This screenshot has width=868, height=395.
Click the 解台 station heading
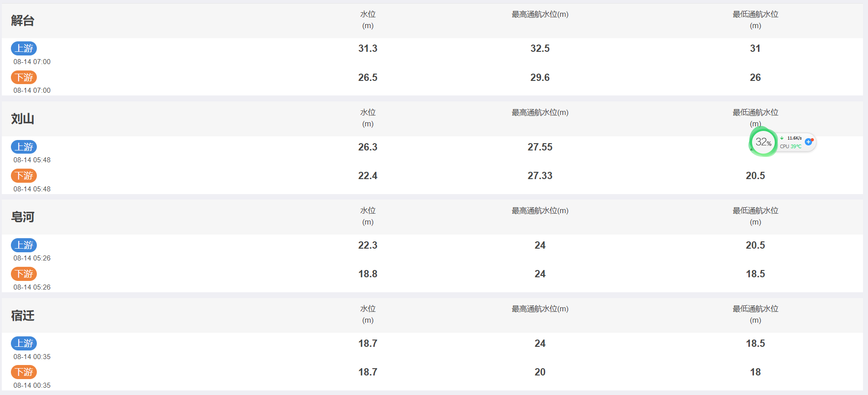point(23,20)
